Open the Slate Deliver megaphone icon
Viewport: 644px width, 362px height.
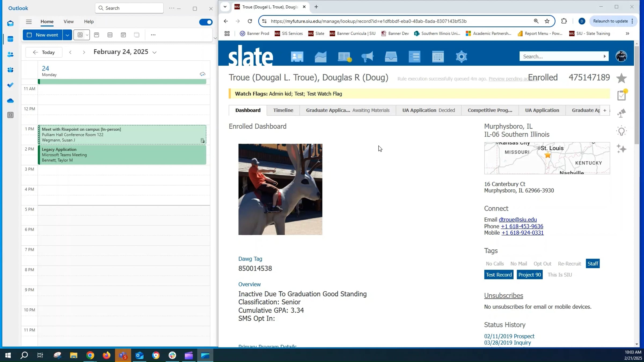(x=367, y=57)
